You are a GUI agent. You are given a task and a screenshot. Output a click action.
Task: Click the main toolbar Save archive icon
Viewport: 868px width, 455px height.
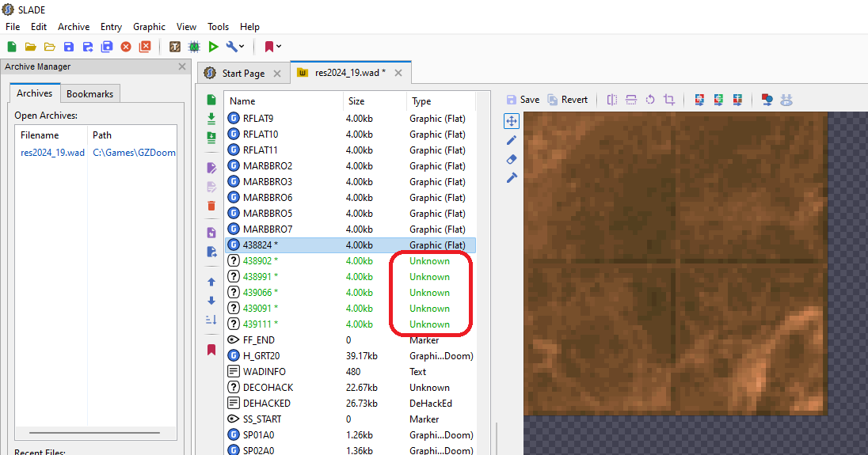point(69,47)
